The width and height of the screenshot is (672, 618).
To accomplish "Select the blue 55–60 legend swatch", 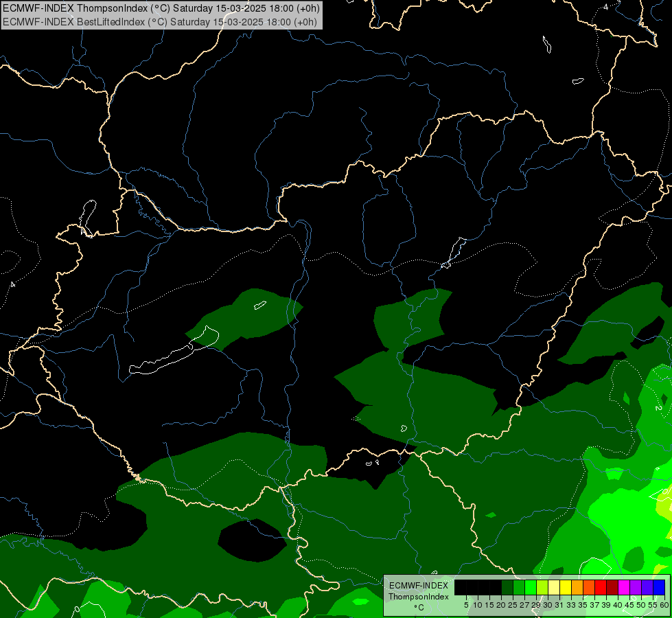I will tap(659, 587).
